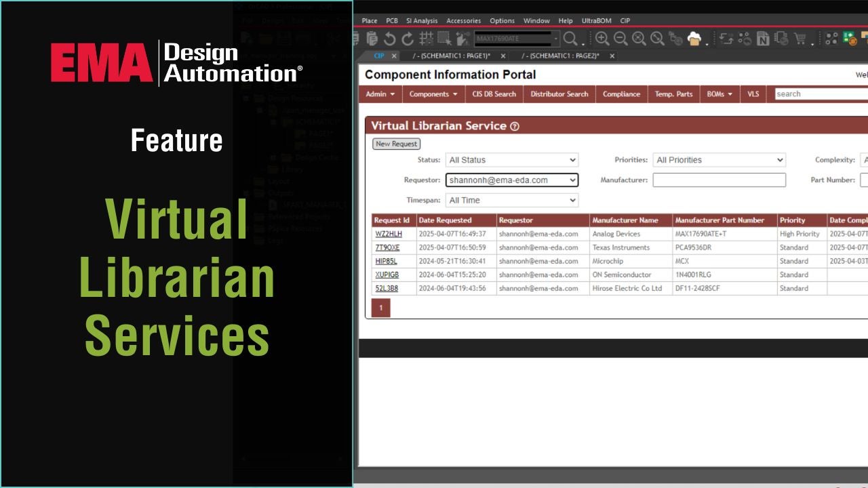868x488 pixels.
Task: Sort by the Date Requested column header
Action: [x=456, y=220]
